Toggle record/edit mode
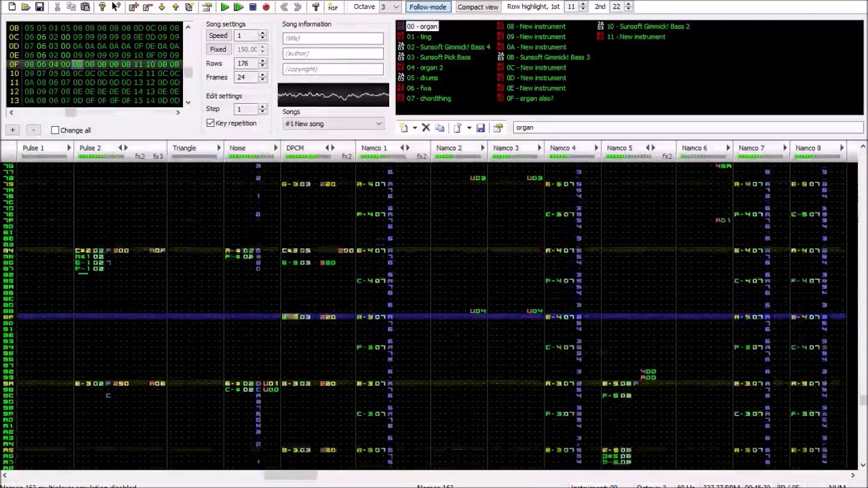The height and width of the screenshot is (488, 868). [x=266, y=7]
